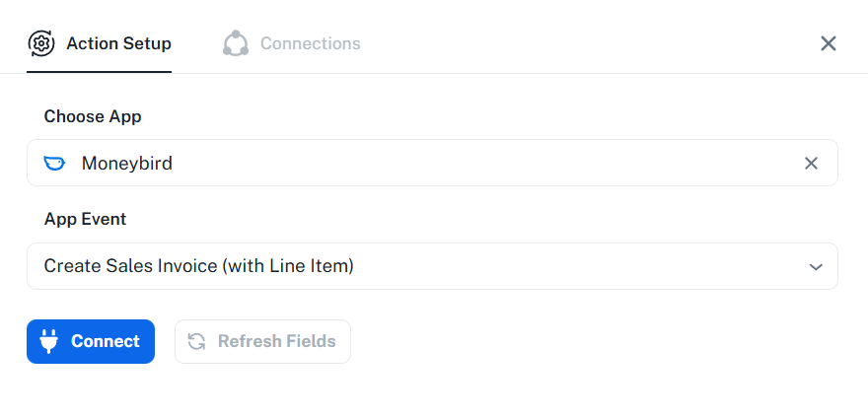Click the App Event label
868x417 pixels.
[x=85, y=219]
